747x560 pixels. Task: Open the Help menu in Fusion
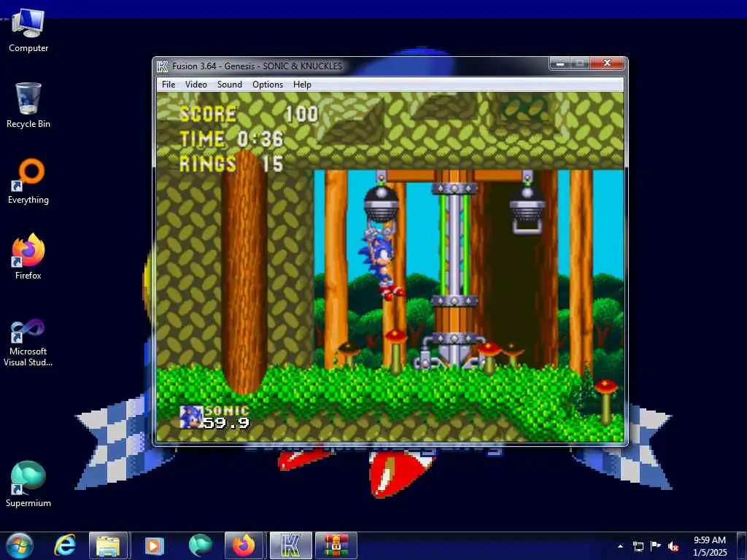[302, 85]
